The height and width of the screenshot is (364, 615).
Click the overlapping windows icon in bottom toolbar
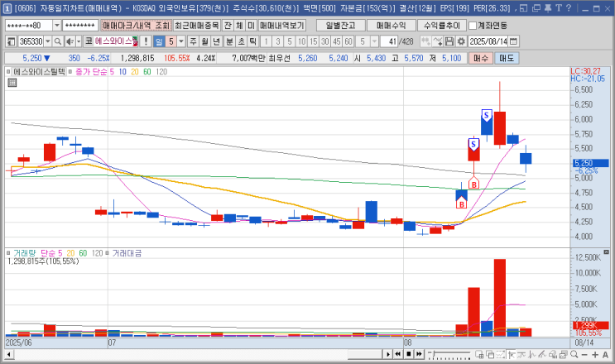click(x=490, y=355)
